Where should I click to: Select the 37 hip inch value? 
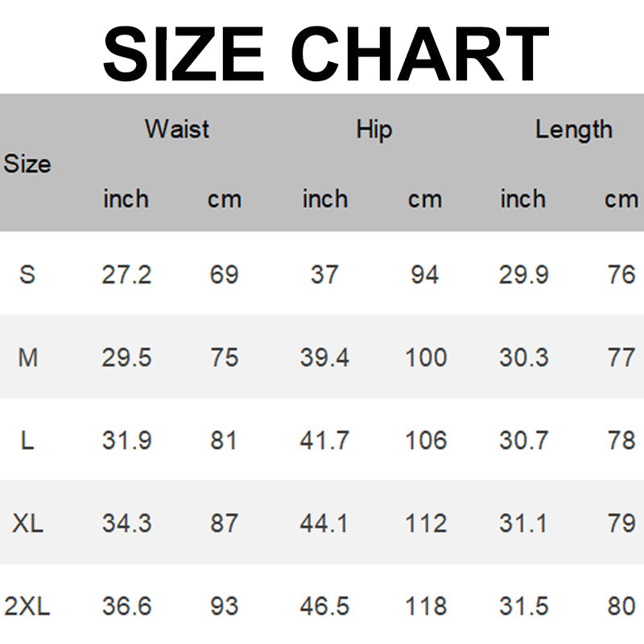pos(324,275)
